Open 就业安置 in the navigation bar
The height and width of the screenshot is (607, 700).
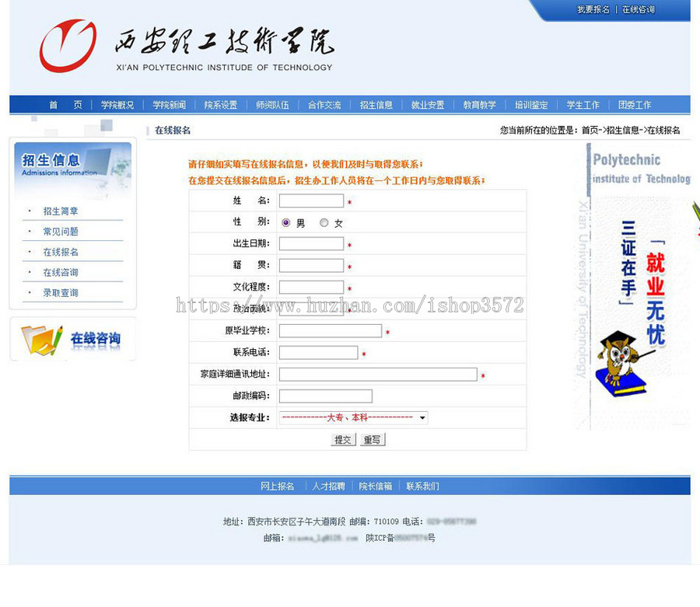428,105
